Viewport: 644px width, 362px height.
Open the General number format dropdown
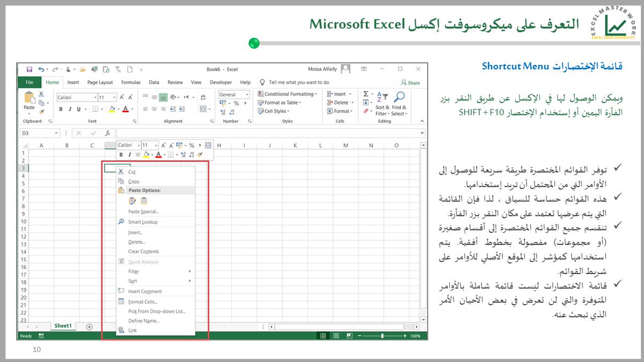[247, 94]
